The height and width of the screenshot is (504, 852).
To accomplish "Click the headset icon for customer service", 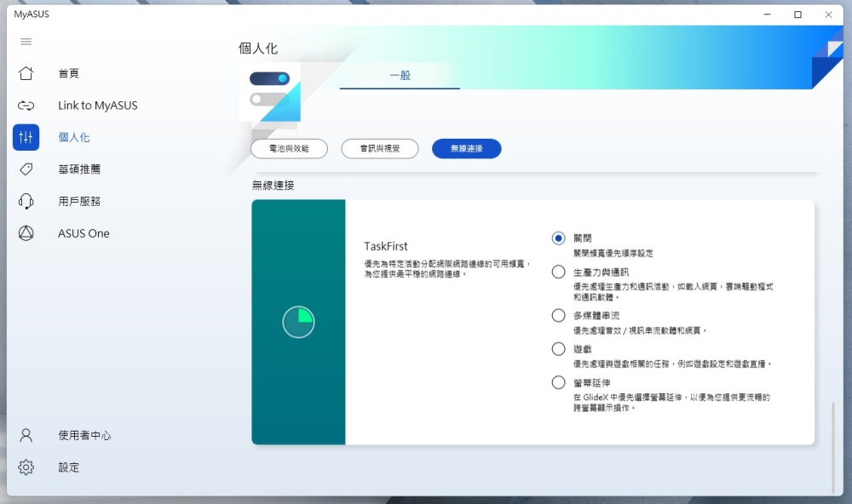I will [x=26, y=202].
